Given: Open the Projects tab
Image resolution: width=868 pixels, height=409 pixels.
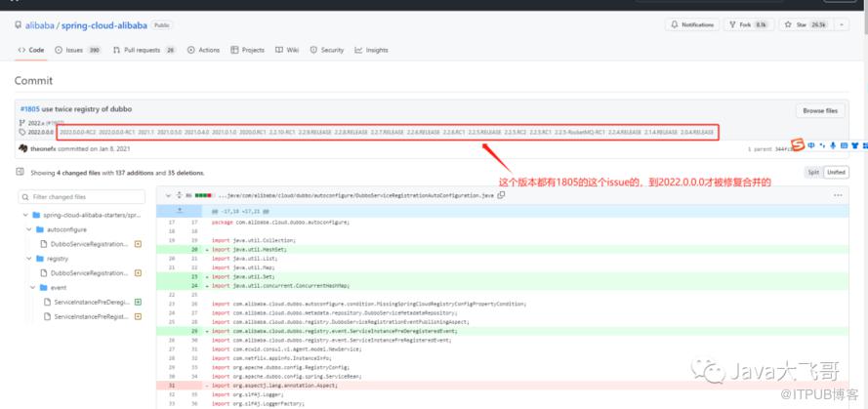Looking at the screenshot, I should (247, 50).
